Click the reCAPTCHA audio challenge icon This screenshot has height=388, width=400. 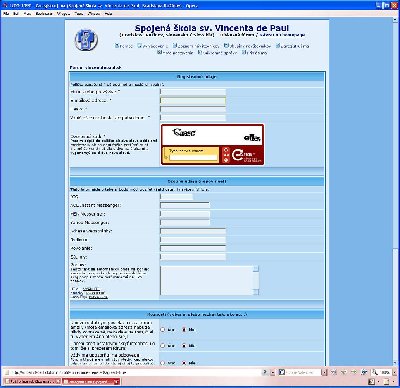[226, 155]
